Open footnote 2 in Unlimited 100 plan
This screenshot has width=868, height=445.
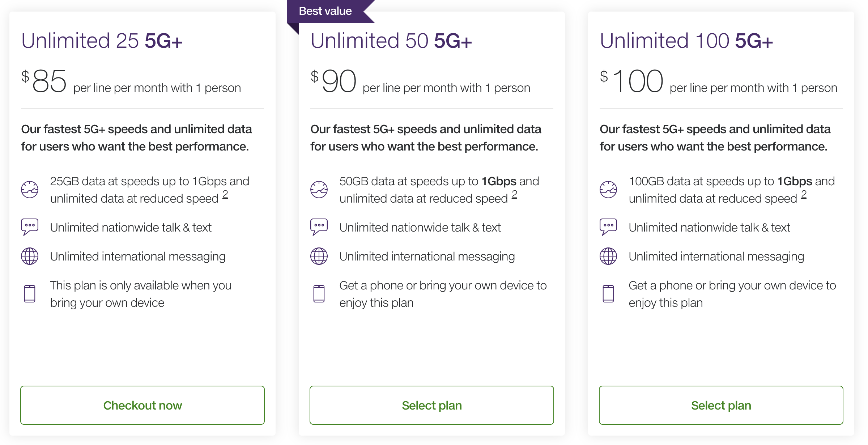click(x=804, y=195)
